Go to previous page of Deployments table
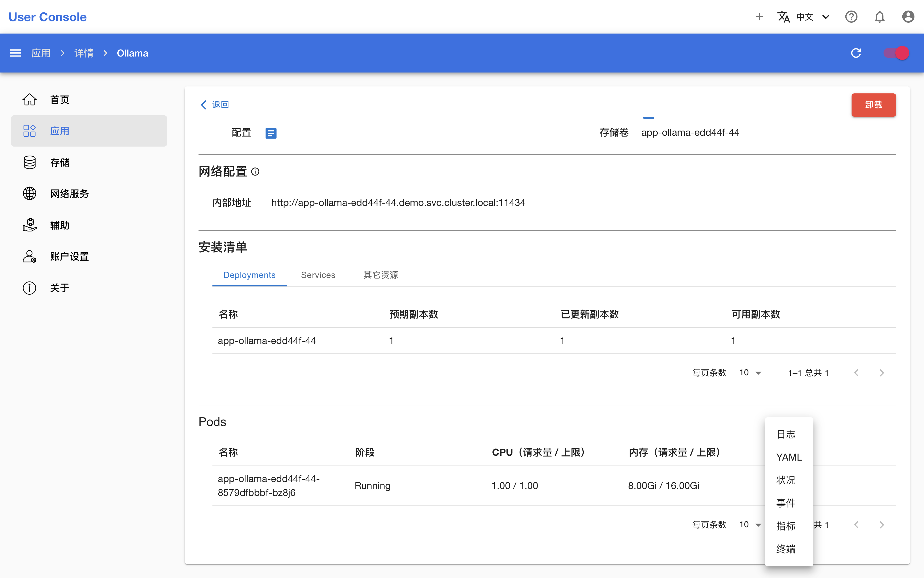Image resolution: width=924 pixels, height=578 pixels. pos(856,373)
